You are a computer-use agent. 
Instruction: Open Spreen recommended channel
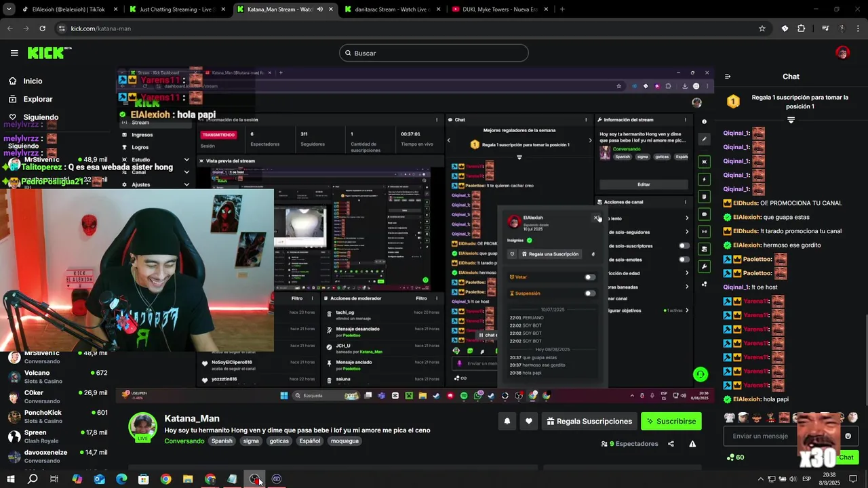point(58,436)
